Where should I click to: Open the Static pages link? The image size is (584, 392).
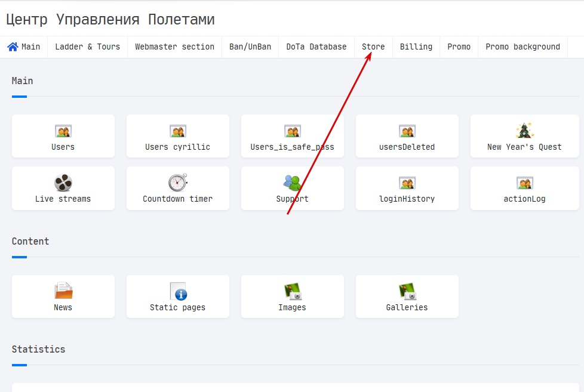coord(178,307)
